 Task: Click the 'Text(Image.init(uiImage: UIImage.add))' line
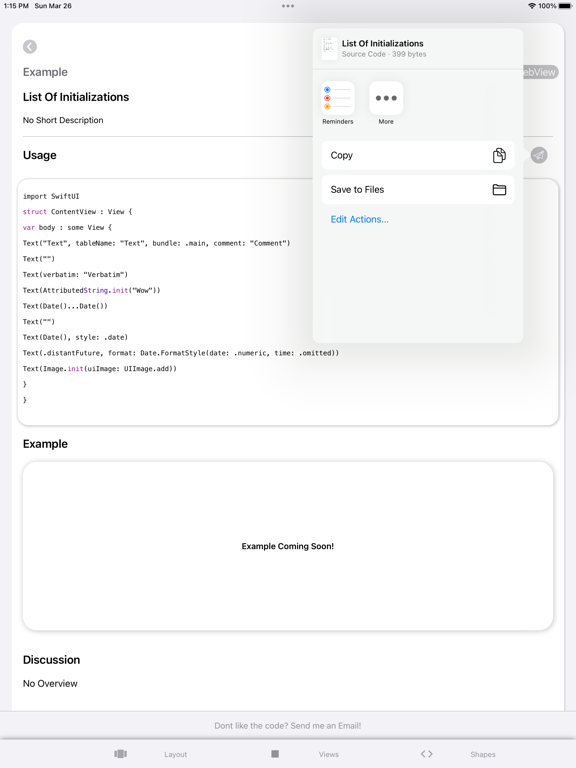[x=99, y=368]
